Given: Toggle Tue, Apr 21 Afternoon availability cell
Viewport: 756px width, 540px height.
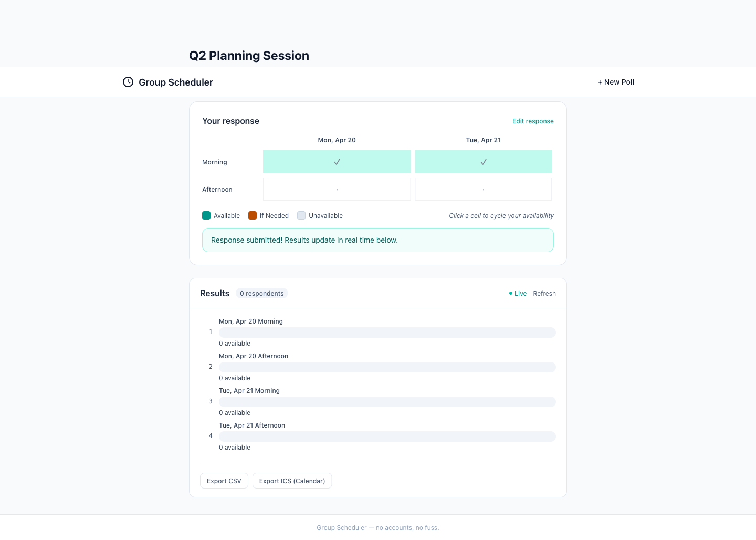Looking at the screenshot, I should point(483,189).
